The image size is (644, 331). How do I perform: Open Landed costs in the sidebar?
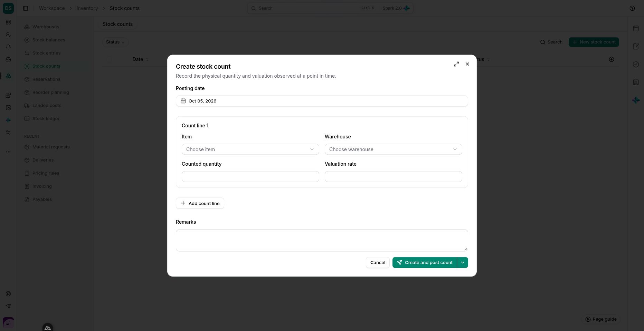[56, 106]
